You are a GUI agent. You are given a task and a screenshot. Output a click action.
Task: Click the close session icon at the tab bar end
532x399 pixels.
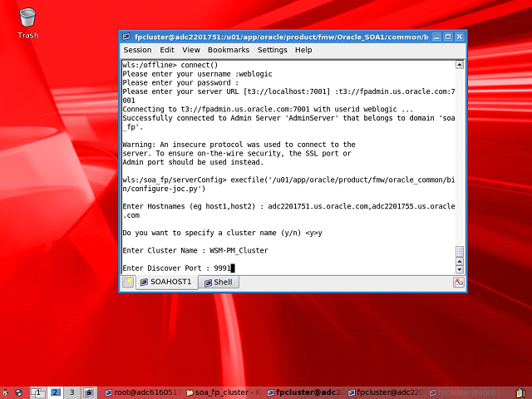458,282
